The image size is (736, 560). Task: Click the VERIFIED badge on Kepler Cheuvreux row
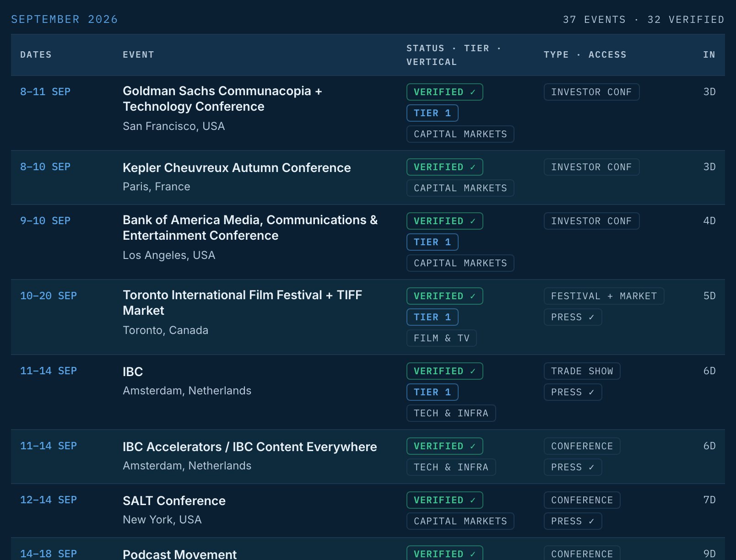click(x=445, y=167)
